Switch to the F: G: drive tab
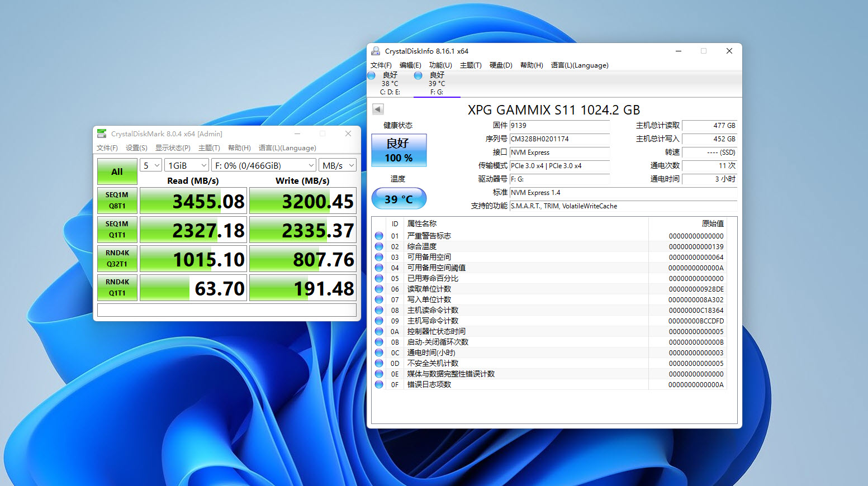 (437, 84)
